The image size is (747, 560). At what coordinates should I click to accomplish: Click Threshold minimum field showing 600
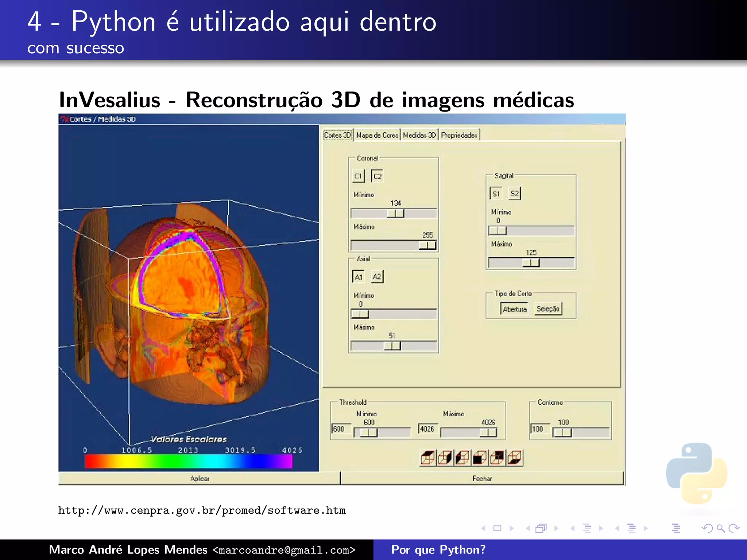coord(341,429)
